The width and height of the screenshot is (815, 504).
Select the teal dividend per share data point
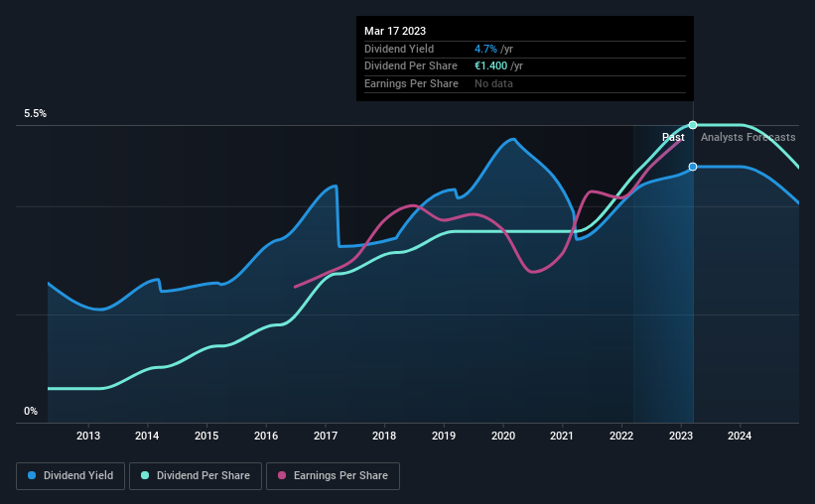tap(693, 125)
